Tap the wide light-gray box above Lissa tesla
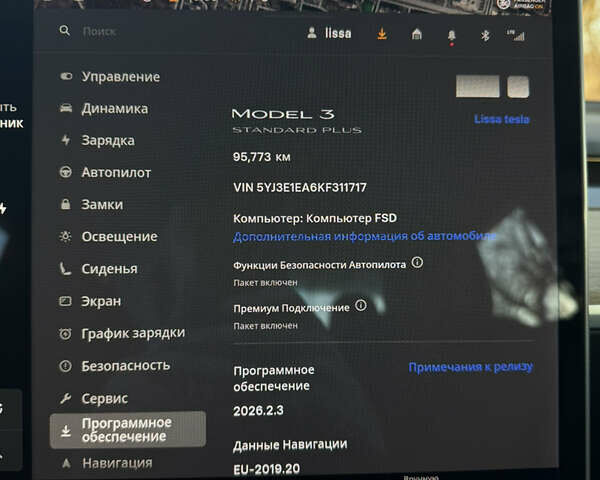Viewport: 600px width, 480px height. [x=478, y=86]
